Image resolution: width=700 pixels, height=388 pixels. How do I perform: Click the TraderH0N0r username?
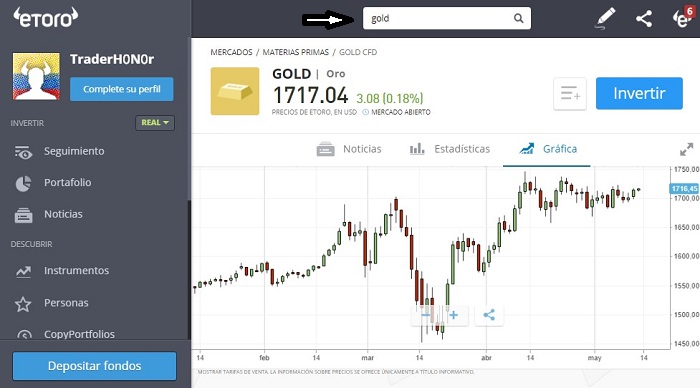tap(112, 59)
